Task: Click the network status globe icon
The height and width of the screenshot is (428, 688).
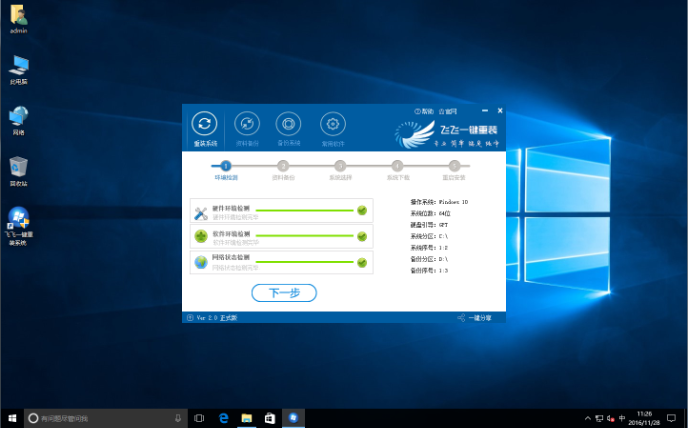Action: 200,263
